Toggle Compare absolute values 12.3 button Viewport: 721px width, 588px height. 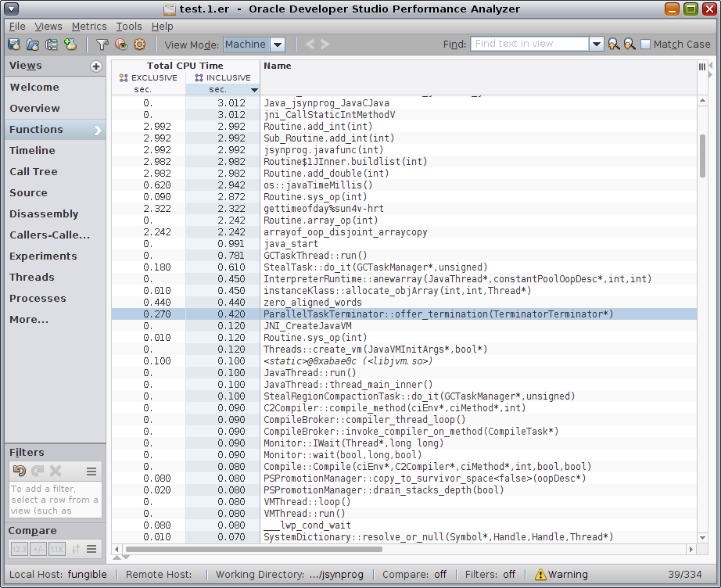20,549
